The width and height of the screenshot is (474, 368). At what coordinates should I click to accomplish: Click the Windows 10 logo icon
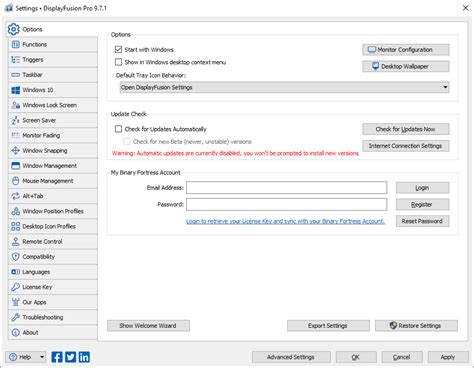(16, 90)
